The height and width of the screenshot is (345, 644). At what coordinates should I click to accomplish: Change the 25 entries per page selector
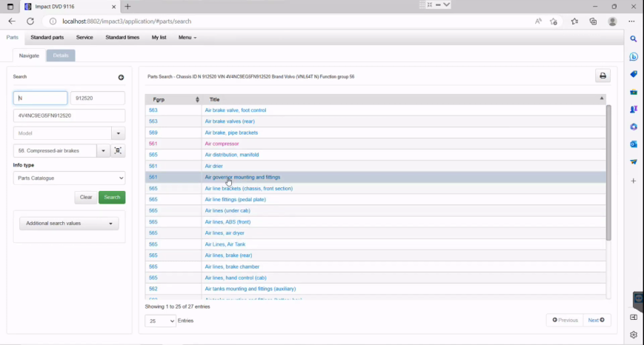160,321
